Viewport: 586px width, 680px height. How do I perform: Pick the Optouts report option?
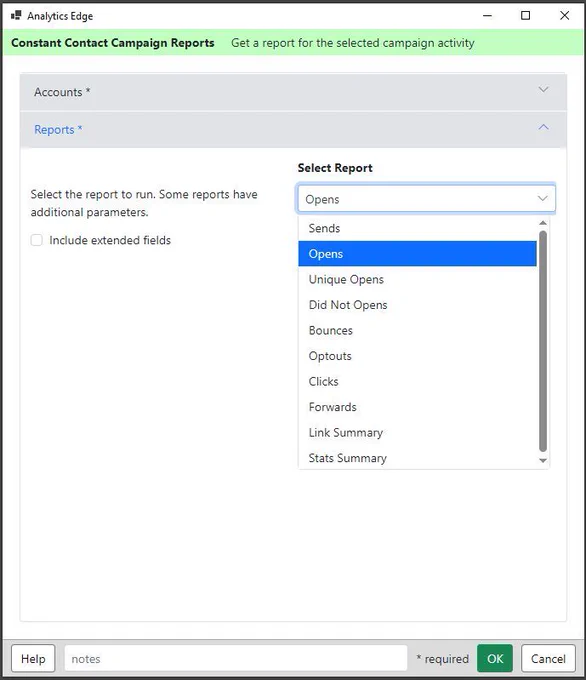pyautogui.click(x=417, y=356)
